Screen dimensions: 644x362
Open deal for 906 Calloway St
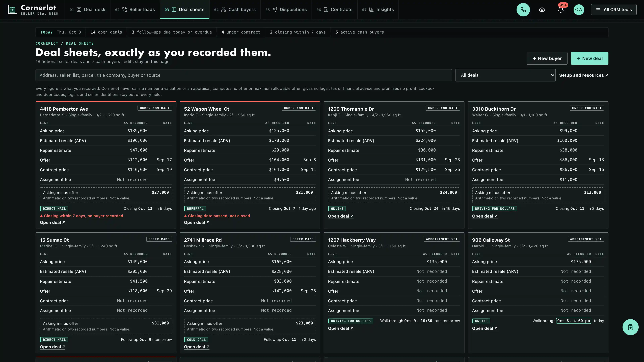coord(485,328)
